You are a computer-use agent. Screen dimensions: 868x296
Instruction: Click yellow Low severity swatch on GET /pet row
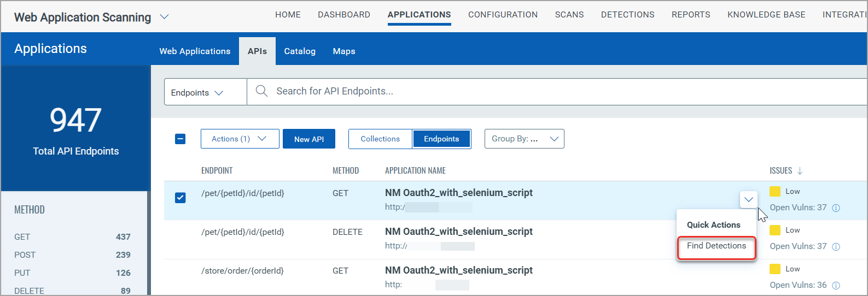tap(775, 191)
